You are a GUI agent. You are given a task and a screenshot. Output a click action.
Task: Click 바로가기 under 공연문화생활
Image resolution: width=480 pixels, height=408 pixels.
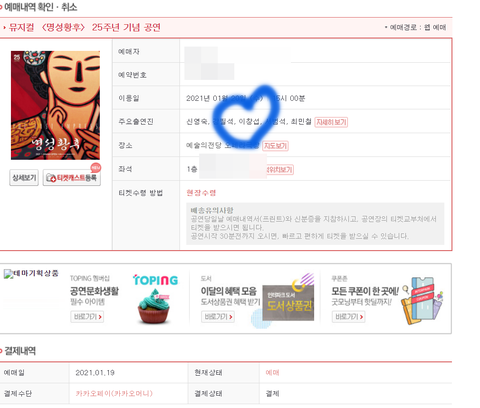87,317
